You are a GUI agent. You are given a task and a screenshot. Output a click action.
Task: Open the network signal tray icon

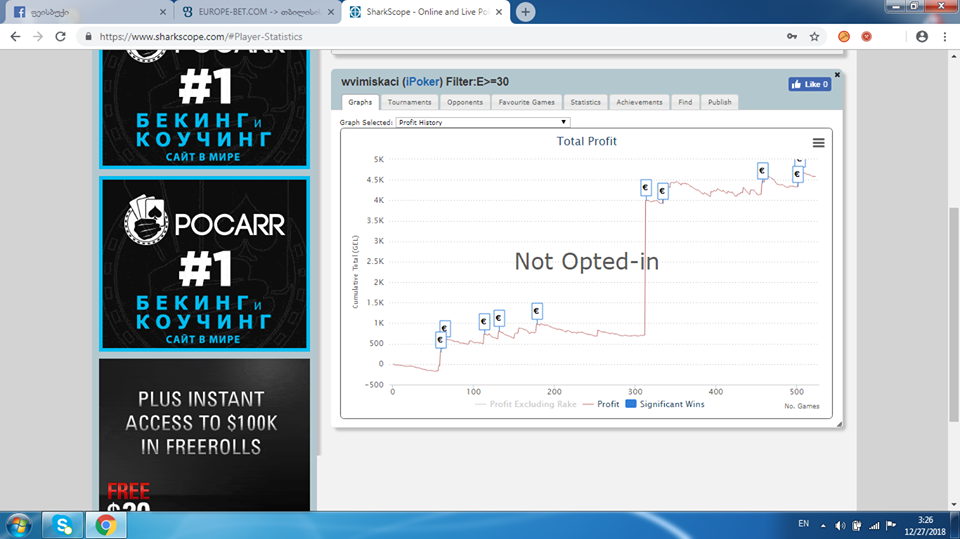tap(874, 526)
